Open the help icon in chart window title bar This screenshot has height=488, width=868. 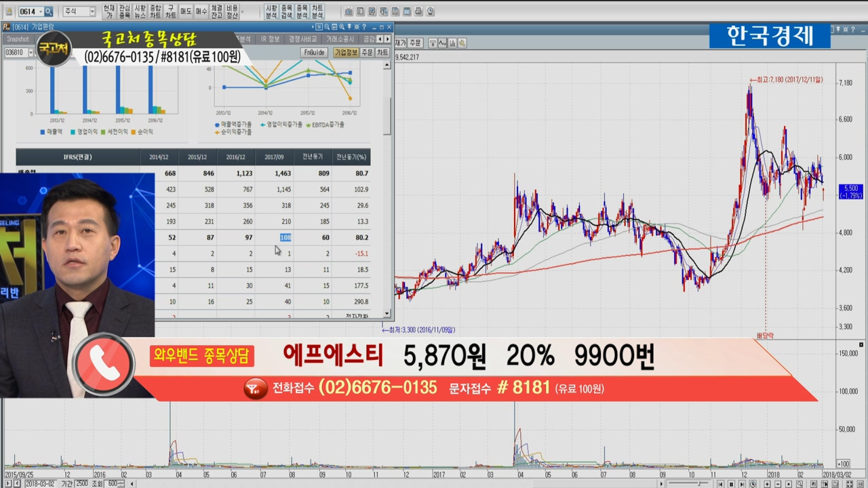852,30
